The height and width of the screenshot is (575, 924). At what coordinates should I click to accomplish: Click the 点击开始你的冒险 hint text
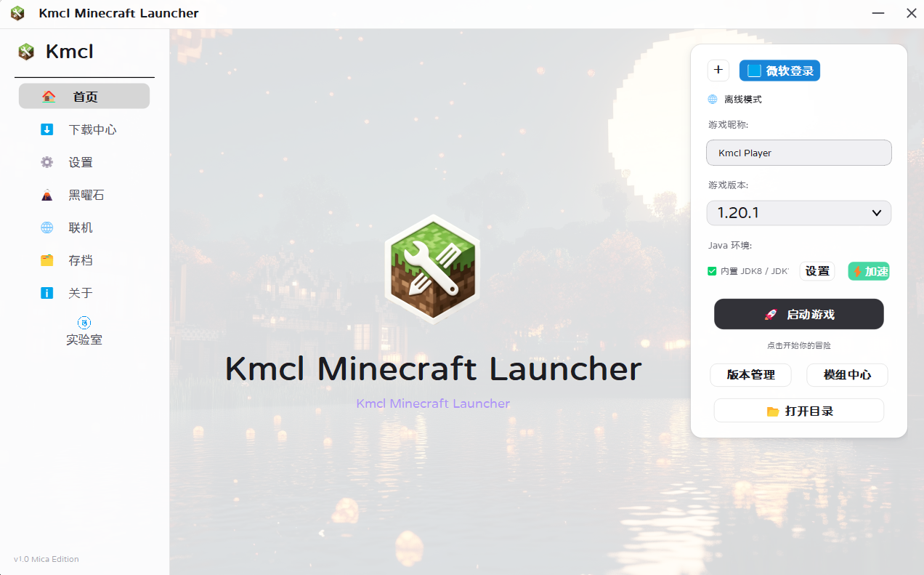coord(799,346)
